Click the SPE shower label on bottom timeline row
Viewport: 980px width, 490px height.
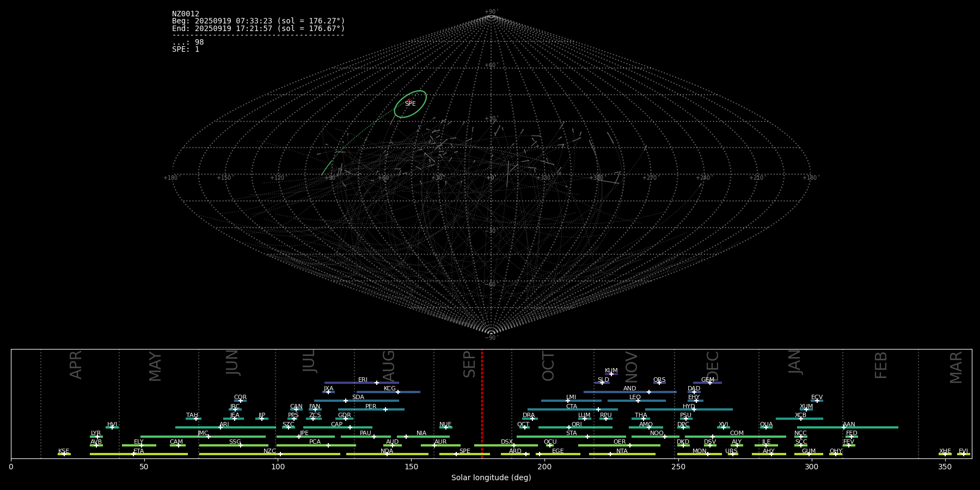point(465,451)
